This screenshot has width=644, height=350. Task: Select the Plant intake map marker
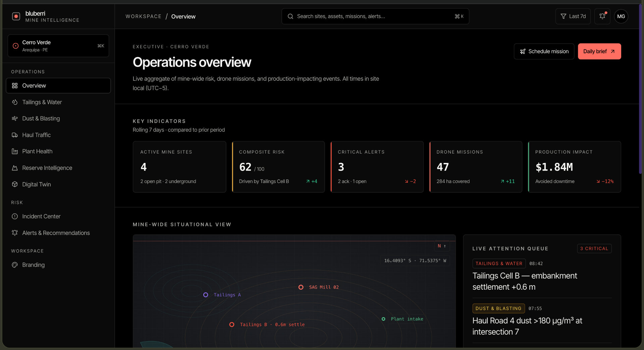click(x=383, y=319)
